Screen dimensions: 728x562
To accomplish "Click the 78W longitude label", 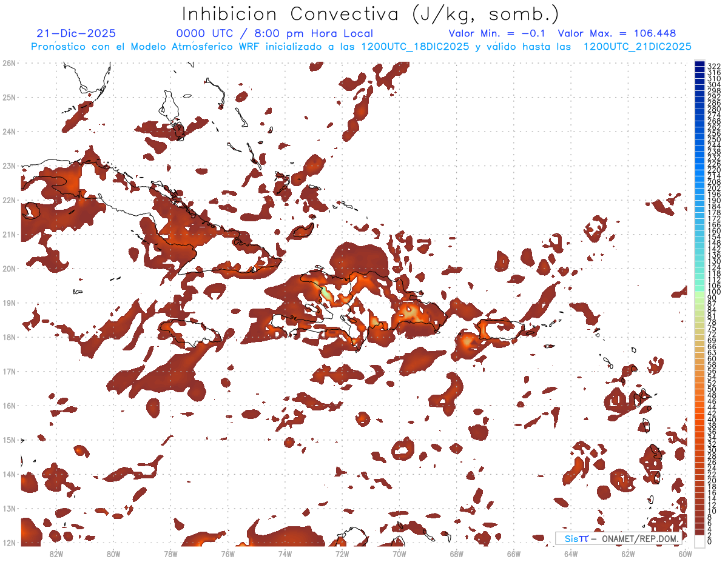I will pos(170,554).
